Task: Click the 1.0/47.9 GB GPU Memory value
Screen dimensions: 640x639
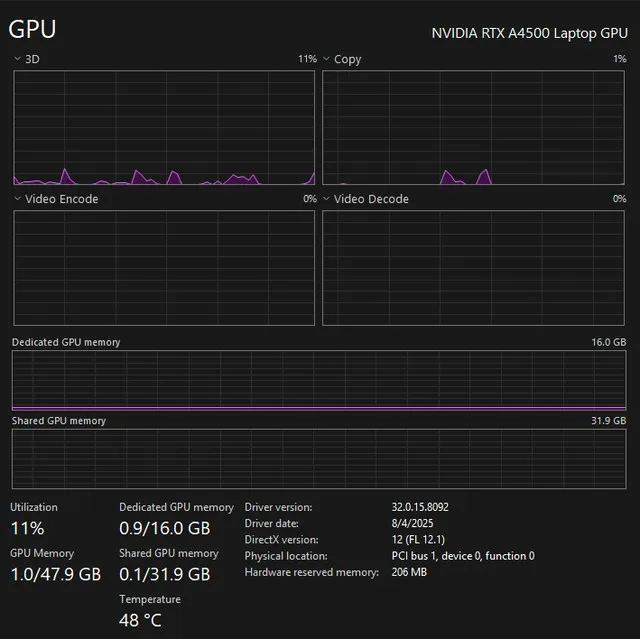Action: (56, 574)
